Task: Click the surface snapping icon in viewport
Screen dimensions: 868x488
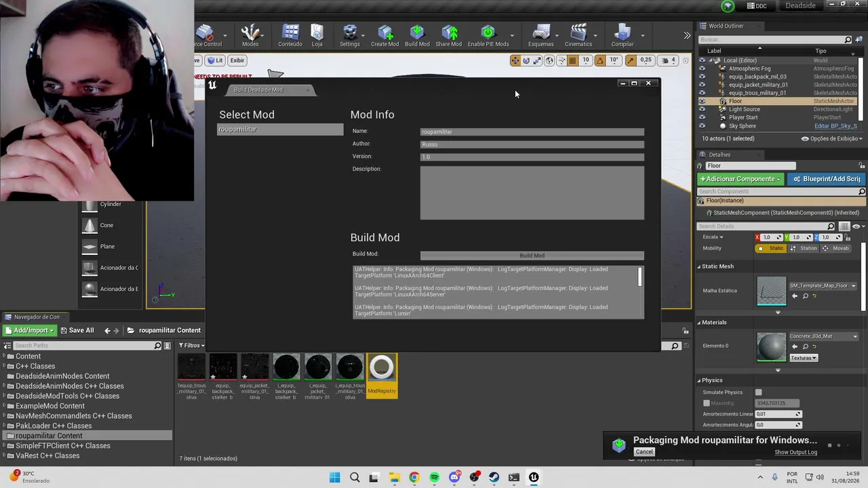Action: [561, 60]
